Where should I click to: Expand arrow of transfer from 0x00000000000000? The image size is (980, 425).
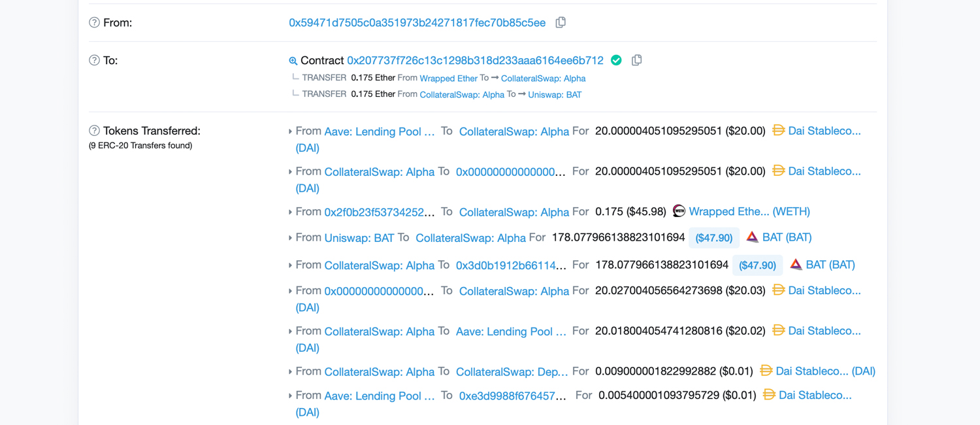tap(290, 291)
